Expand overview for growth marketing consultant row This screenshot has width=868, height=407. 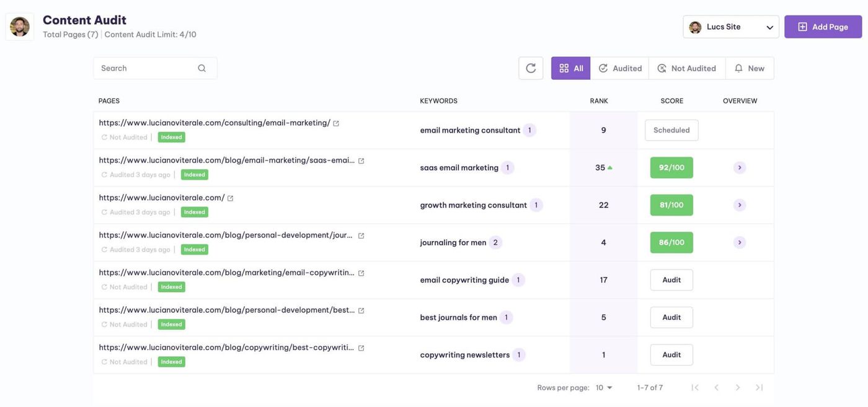pyautogui.click(x=740, y=205)
